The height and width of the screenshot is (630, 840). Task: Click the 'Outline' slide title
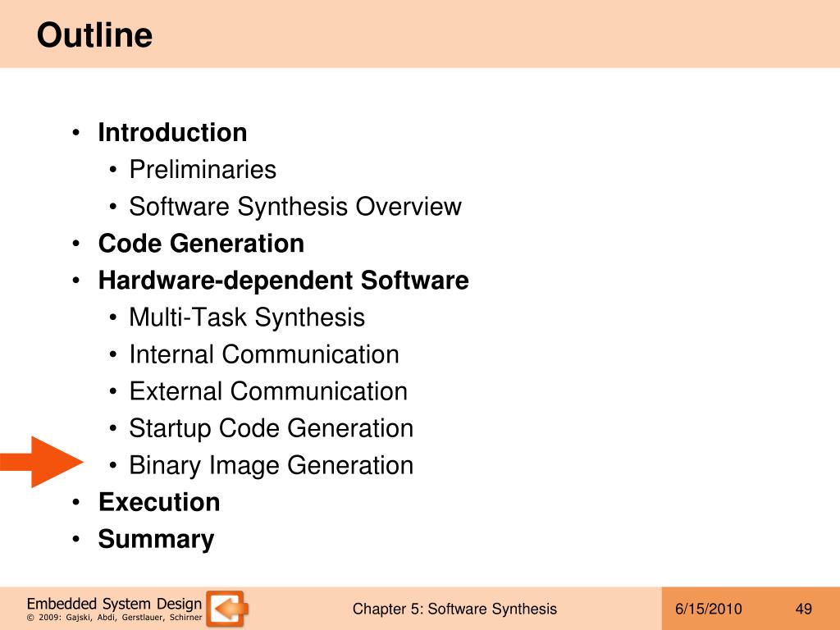click(94, 34)
